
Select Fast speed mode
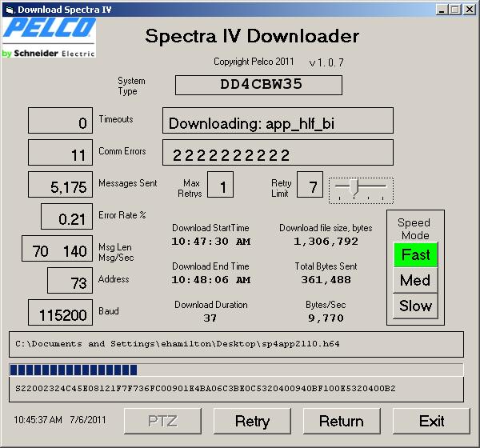(x=415, y=254)
